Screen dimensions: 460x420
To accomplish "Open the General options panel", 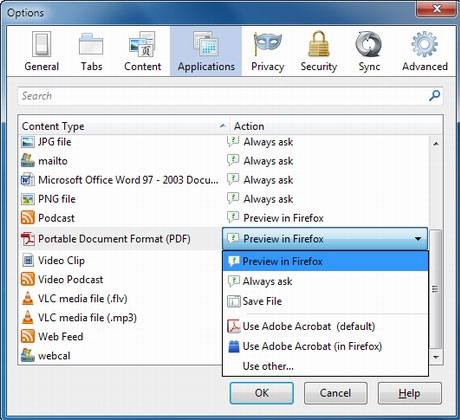I will click(42, 52).
